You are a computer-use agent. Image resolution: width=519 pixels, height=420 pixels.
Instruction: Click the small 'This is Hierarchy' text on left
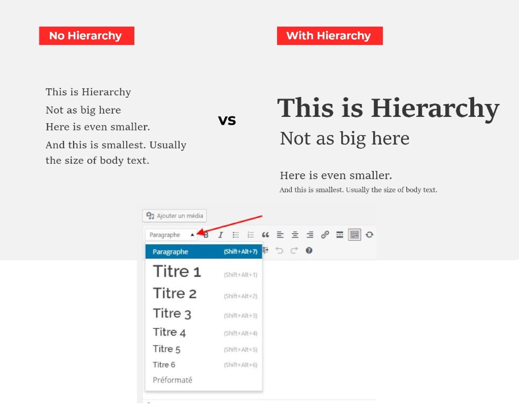pos(88,92)
